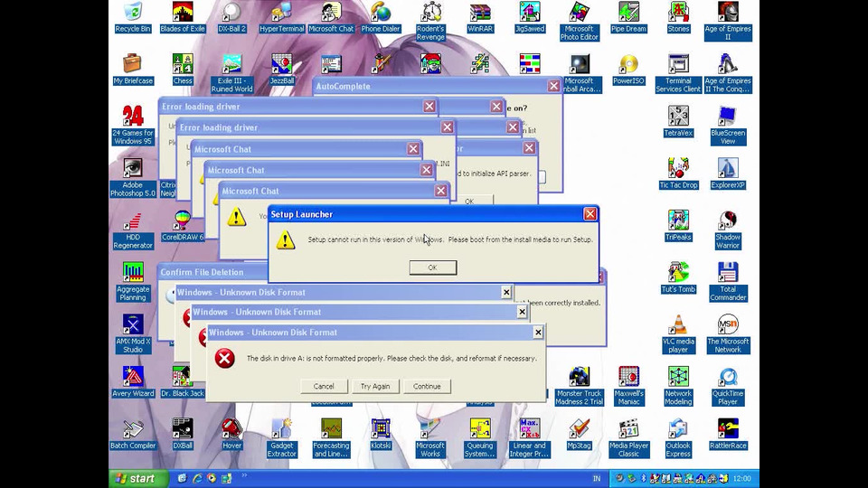
Task: Open WinRAR desktop icon
Action: click(x=480, y=18)
